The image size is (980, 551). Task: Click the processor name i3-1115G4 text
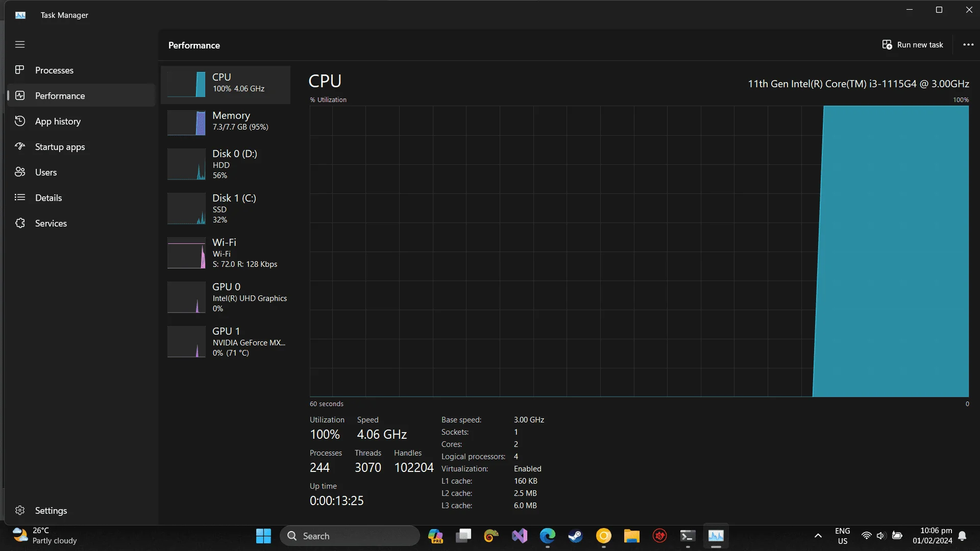(x=859, y=84)
